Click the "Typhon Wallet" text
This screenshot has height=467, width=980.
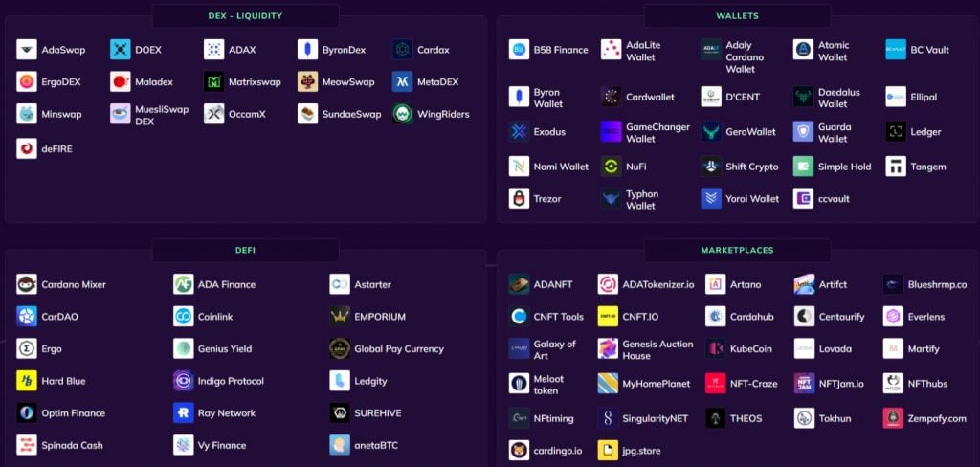(x=642, y=199)
